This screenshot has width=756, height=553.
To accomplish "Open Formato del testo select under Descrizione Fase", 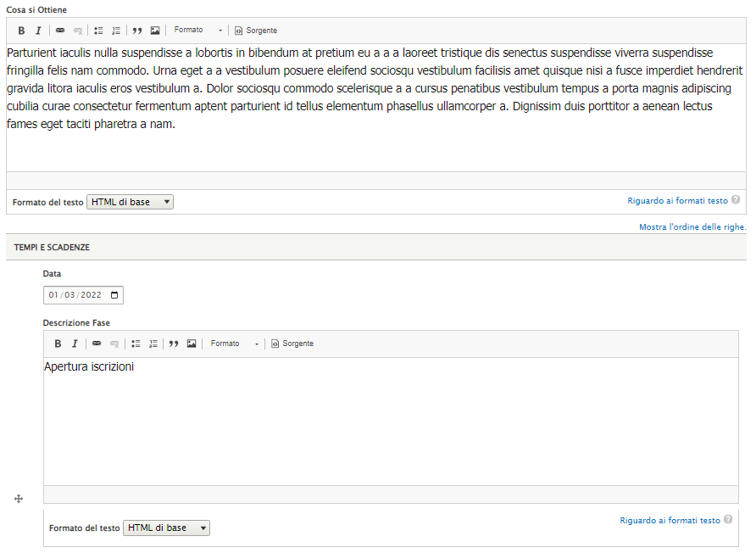I will (x=166, y=528).
